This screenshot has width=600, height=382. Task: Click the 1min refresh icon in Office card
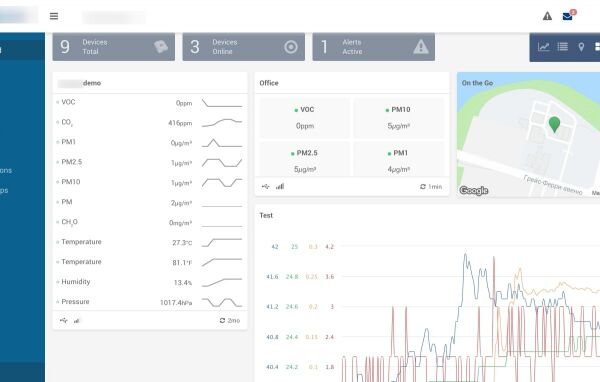(x=423, y=186)
